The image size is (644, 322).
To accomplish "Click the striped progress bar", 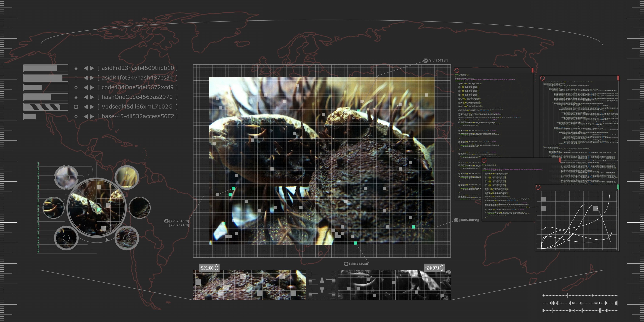I will (x=46, y=107).
